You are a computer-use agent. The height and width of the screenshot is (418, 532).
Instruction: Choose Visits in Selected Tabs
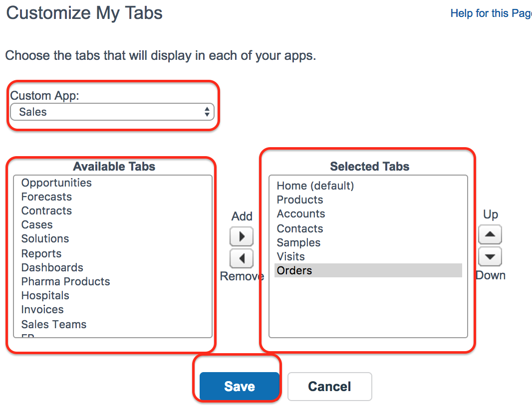click(x=291, y=256)
